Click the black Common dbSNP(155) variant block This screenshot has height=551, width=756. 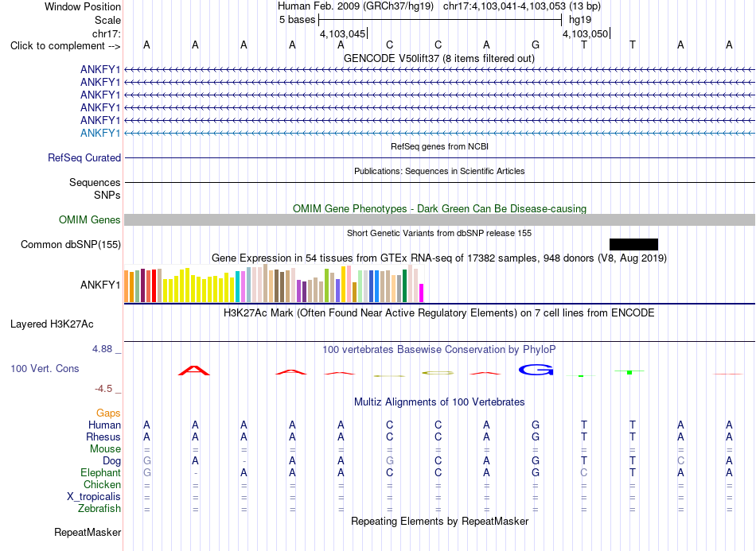pos(633,244)
